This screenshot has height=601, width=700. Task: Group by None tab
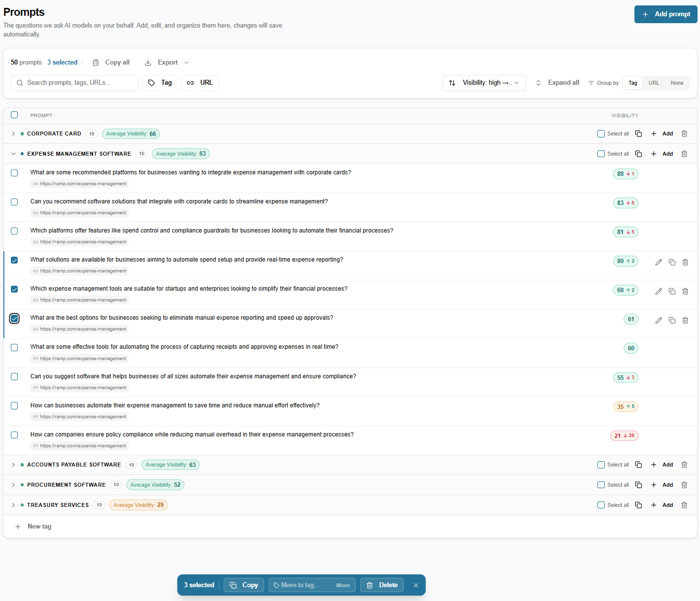[677, 83]
